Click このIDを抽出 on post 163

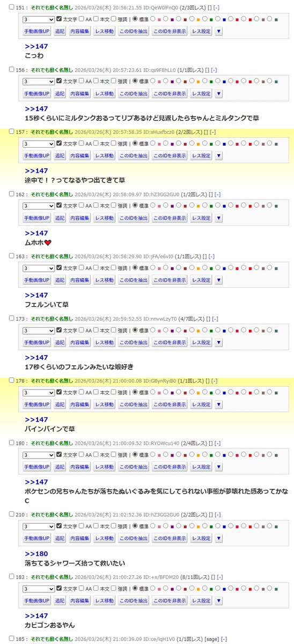tap(134, 280)
